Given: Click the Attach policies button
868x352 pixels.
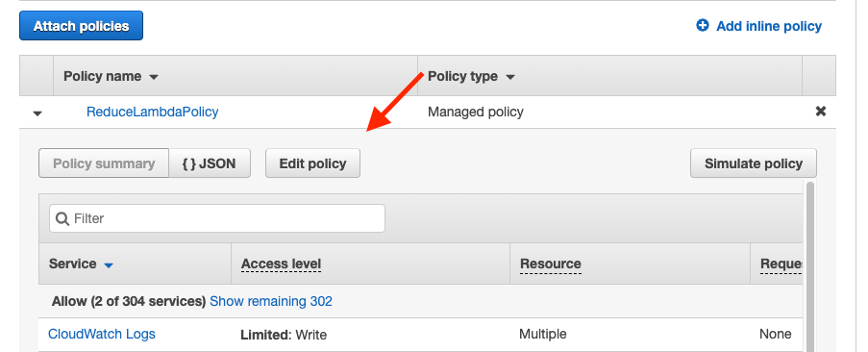Looking at the screenshot, I should [82, 26].
